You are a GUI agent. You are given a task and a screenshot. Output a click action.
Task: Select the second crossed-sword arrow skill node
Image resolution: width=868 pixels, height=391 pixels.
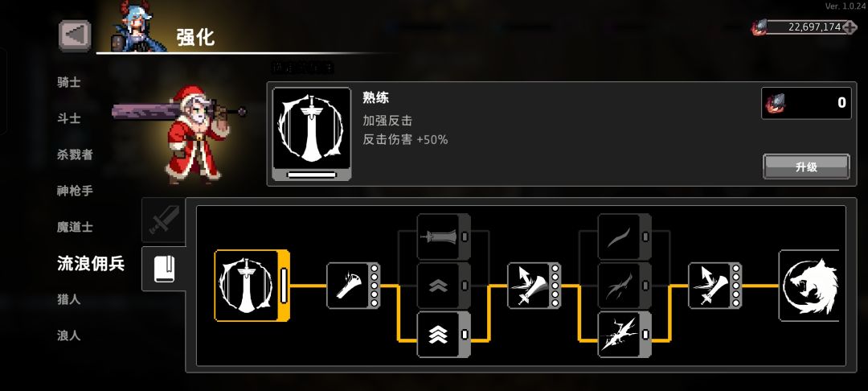(x=714, y=286)
